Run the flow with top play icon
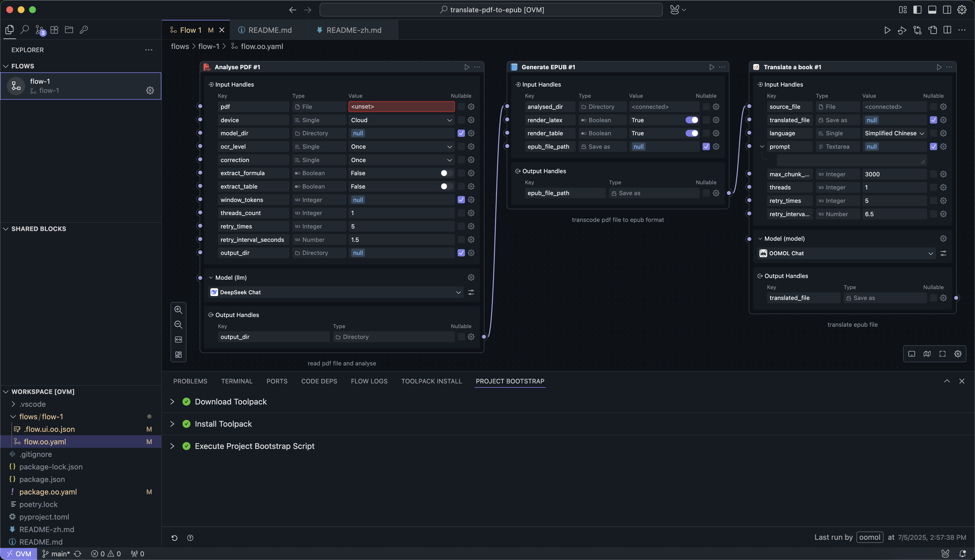Screen dimensions: 975x560 tap(887, 30)
